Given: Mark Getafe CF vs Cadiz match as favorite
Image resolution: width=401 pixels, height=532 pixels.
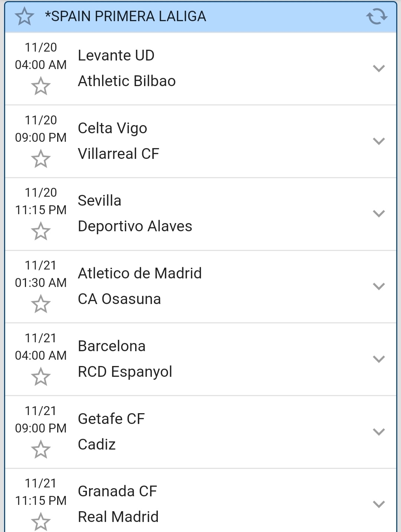Looking at the screenshot, I should (40, 450).
